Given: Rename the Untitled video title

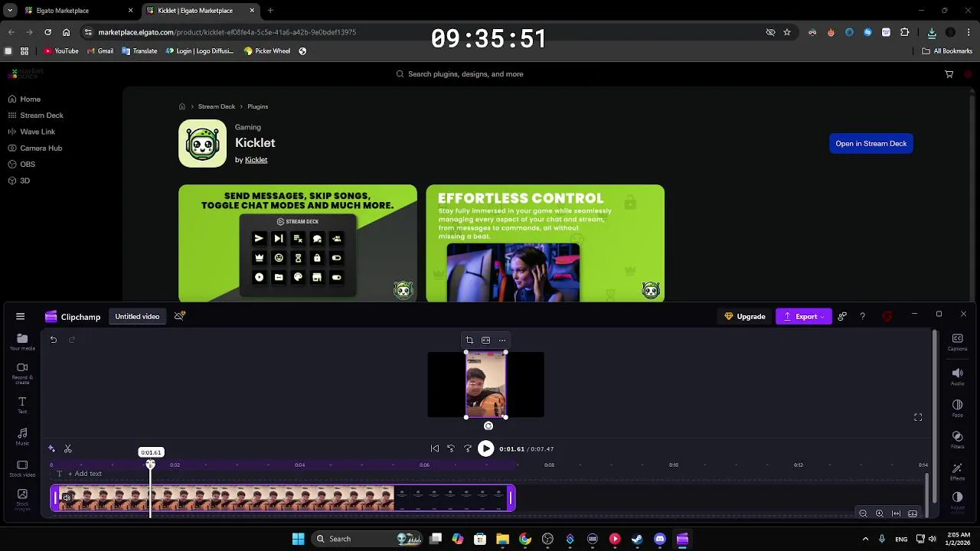Looking at the screenshot, I should (137, 316).
